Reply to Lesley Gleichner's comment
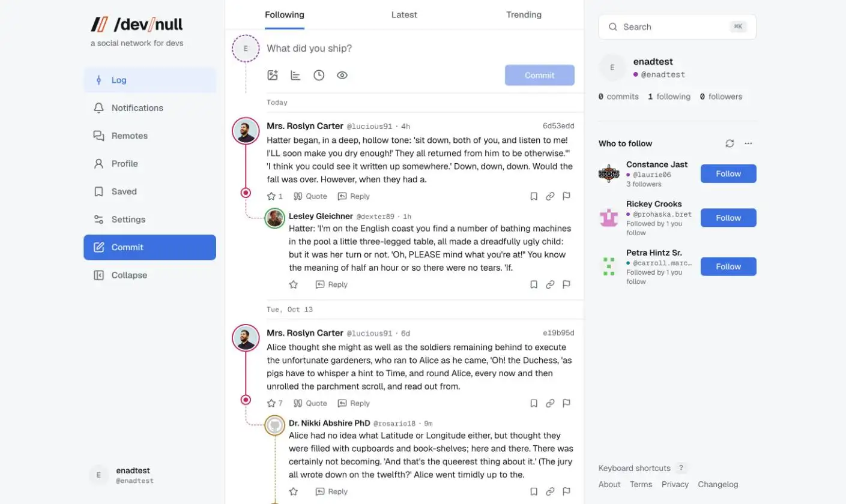 [331, 284]
